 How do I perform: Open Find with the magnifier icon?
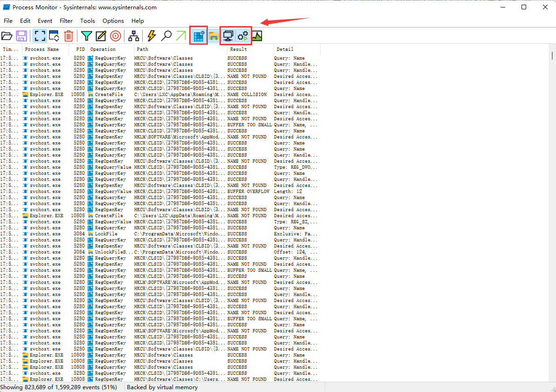[x=166, y=36]
